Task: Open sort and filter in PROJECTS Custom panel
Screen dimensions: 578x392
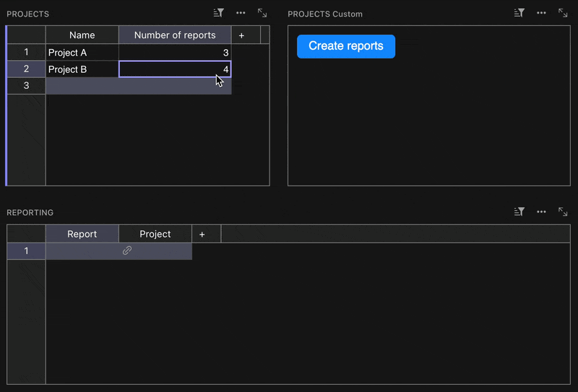Action: pos(519,13)
